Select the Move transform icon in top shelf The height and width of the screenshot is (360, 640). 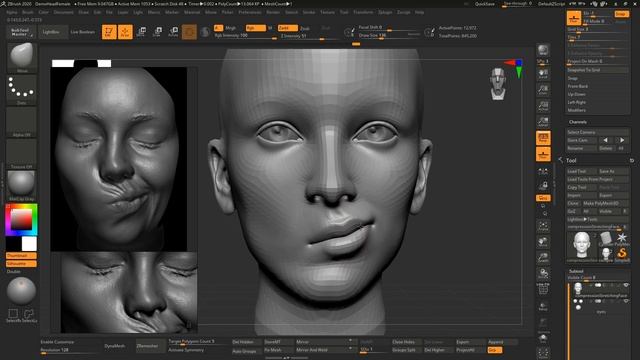[141, 32]
